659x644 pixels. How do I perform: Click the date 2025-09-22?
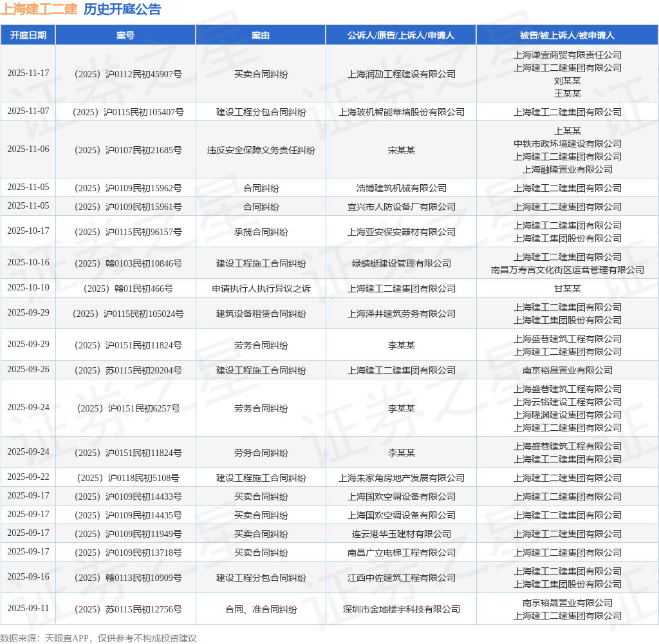pyautogui.click(x=28, y=477)
